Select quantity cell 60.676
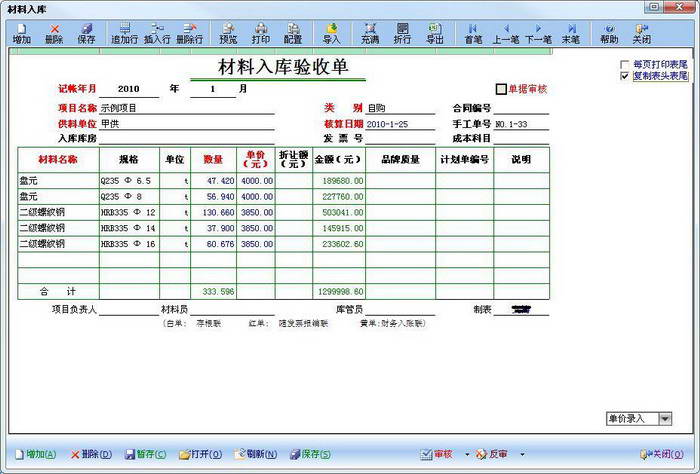This screenshot has width=700, height=474. pyautogui.click(x=213, y=244)
